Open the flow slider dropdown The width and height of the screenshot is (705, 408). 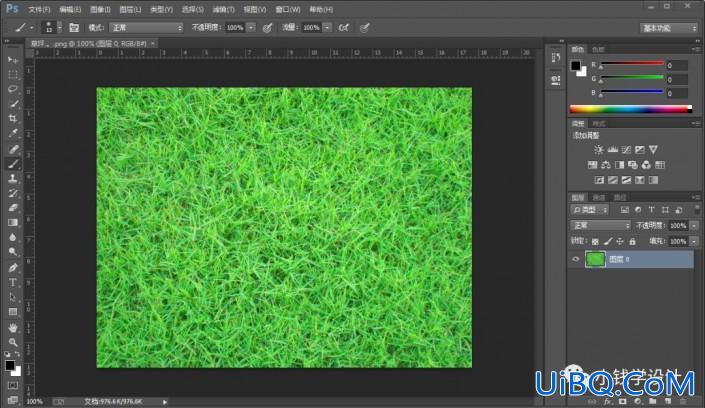pos(327,28)
